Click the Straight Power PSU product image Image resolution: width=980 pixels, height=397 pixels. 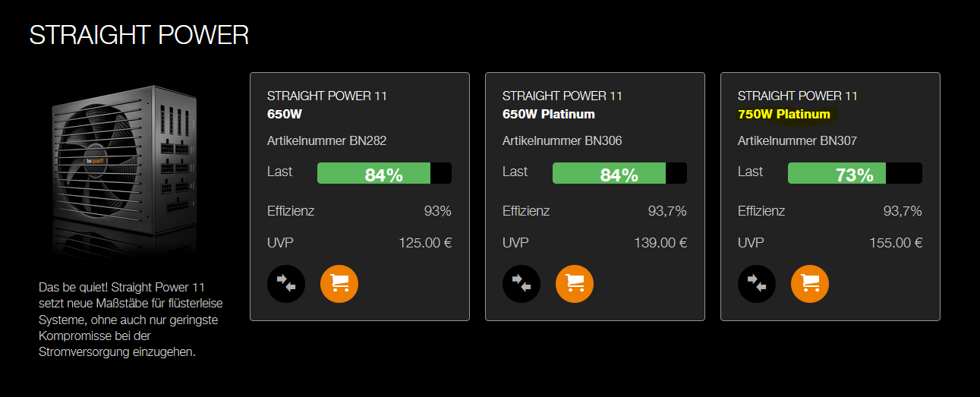pos(125,163)
